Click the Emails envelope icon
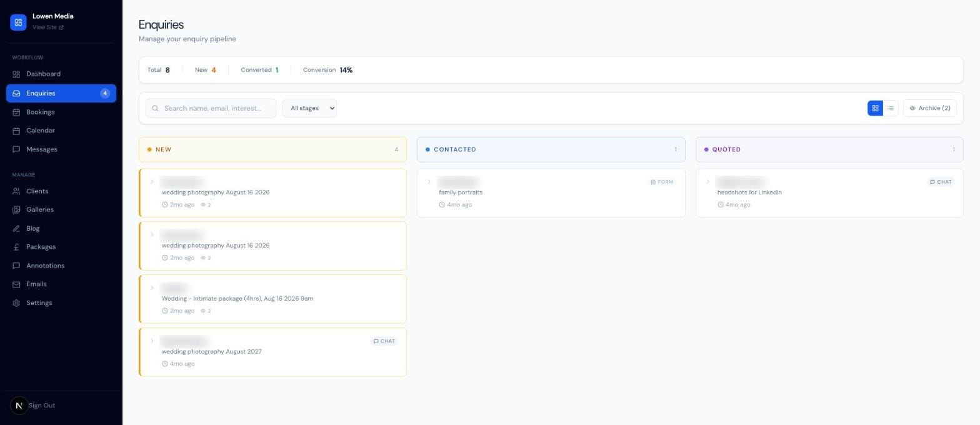 pyautogui.click(x=16, y=284)
